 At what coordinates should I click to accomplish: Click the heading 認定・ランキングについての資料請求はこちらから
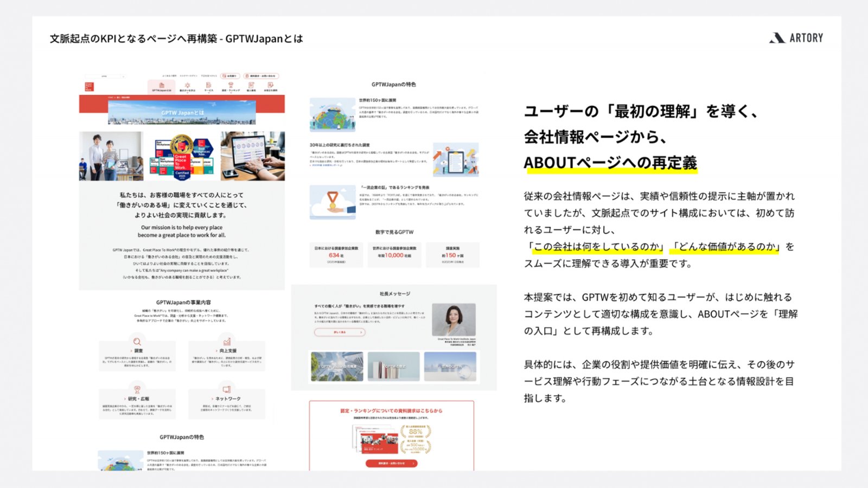[x=391, y=411]
